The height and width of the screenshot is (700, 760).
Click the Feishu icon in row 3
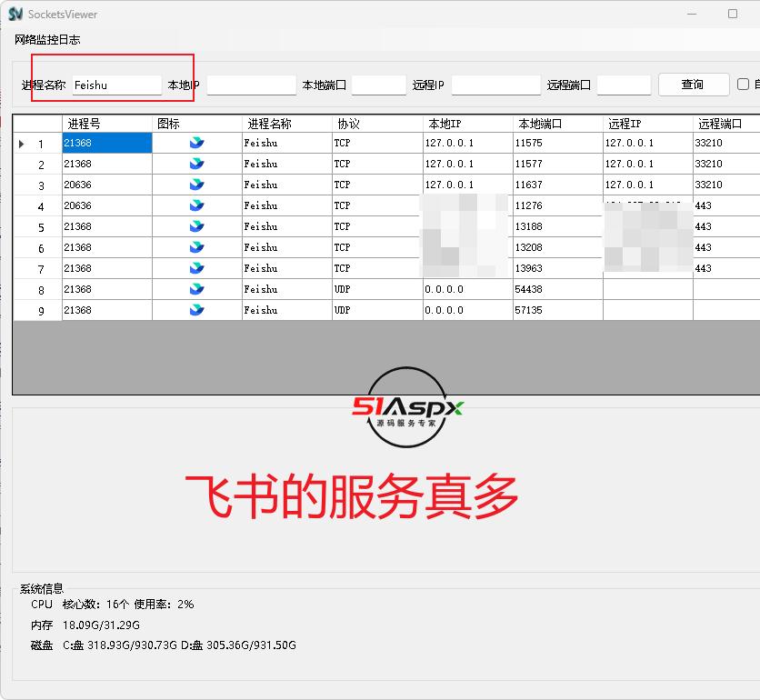point(196,185)
